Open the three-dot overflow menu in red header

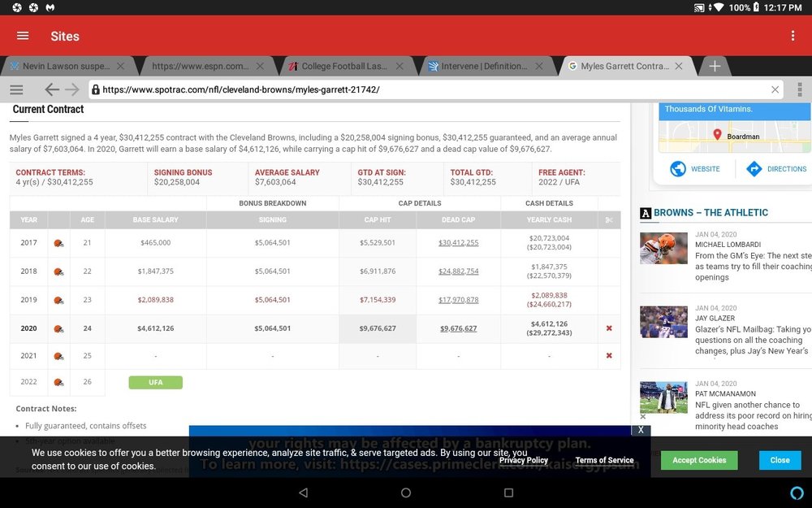pos(793,36)
